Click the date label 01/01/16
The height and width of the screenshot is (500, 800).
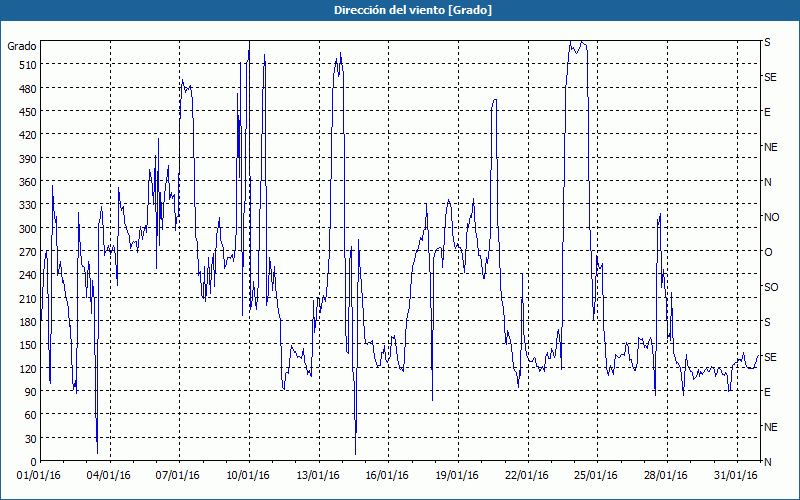click(x=39, y=476)
